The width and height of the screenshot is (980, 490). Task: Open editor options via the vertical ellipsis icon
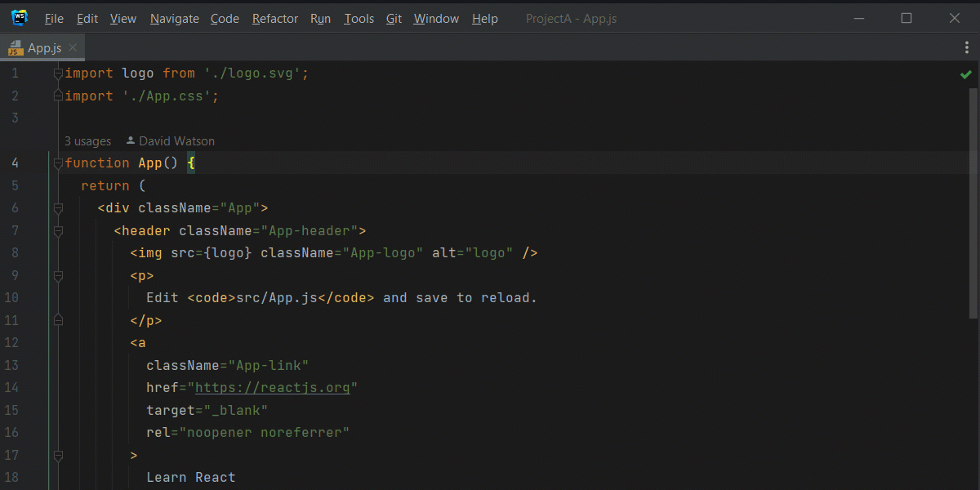pyautogui.click(x=967, y=47)
